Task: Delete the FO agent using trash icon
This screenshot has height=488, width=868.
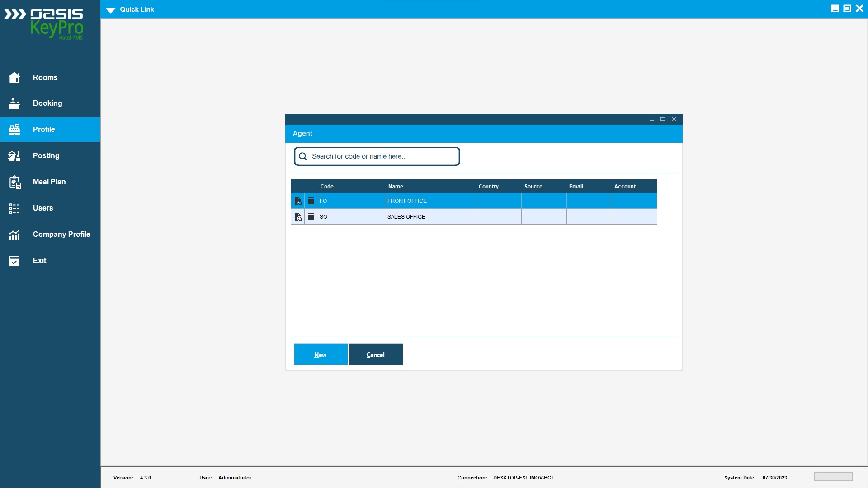Action: [x=311, y=201]
